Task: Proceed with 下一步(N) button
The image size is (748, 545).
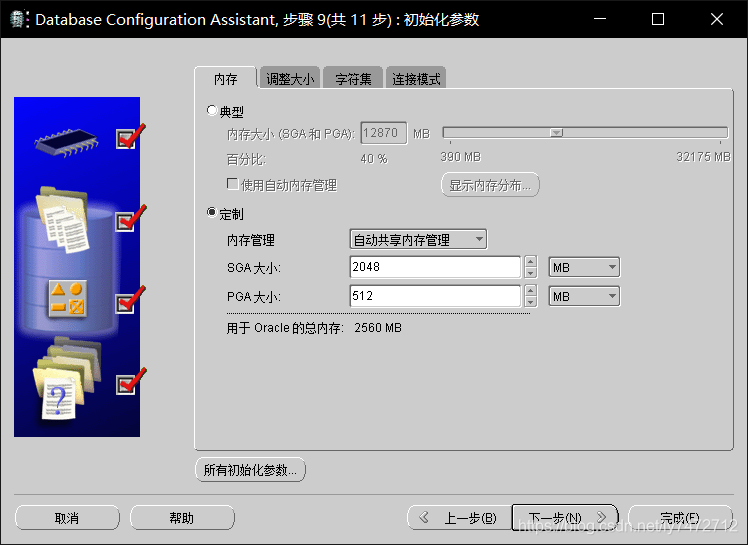Action: pyautogui.click(x=565, y=518)
